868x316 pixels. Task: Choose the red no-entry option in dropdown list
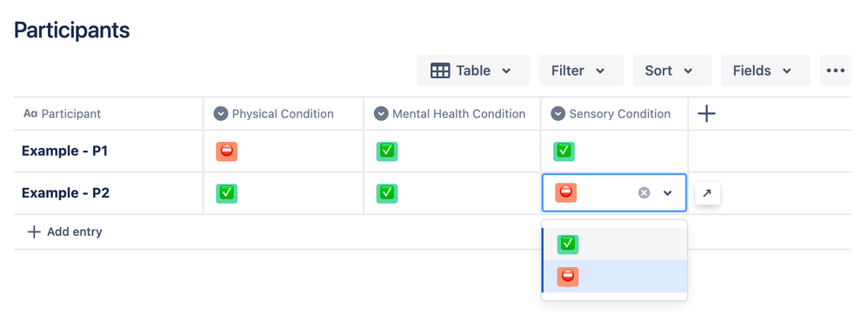point(614,276)
